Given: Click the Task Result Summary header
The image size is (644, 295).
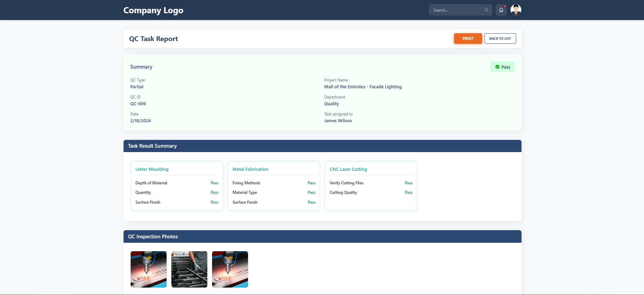Looking at the screenshot, I should tap(322, 146).
